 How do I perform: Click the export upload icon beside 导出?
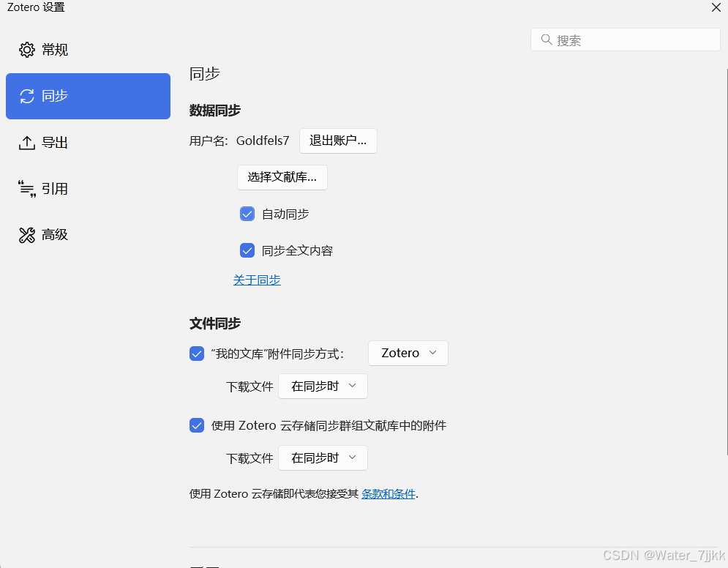click(27, 143)
